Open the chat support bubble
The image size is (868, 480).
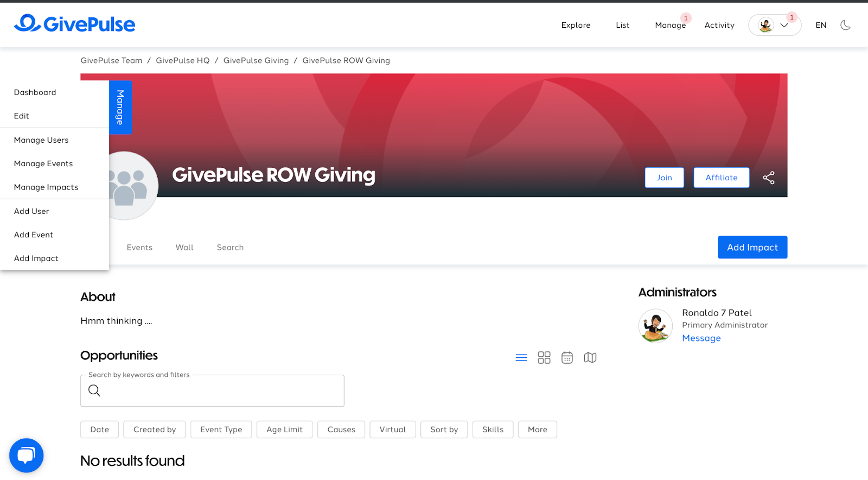click(x=26, y=455)
